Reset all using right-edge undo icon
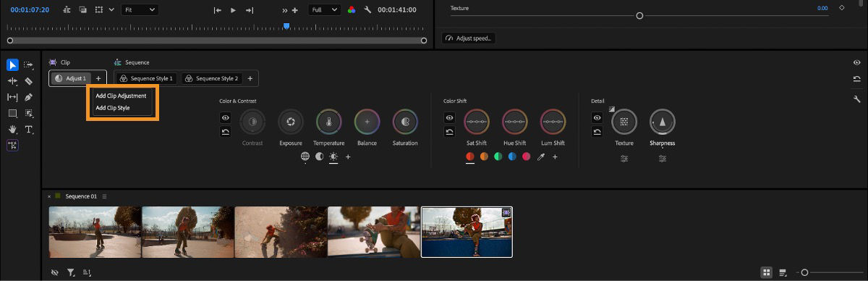868x281 pixels. [857, 80]
